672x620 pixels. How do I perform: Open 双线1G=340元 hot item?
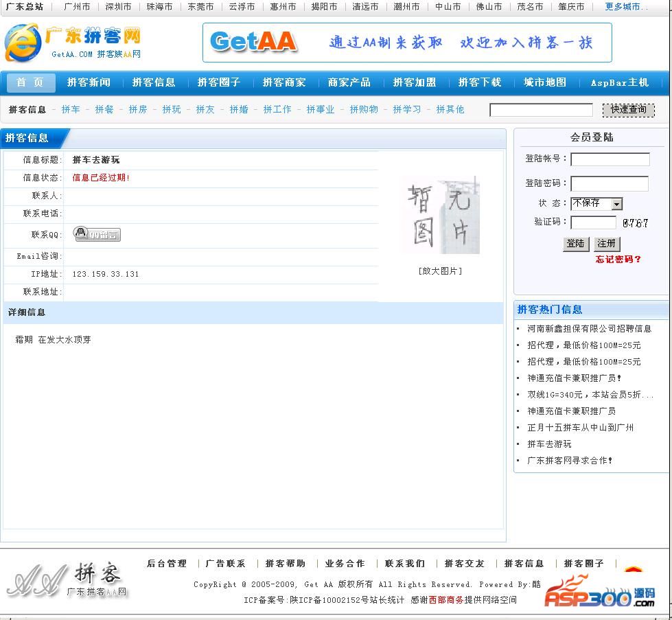coord(590,395)
